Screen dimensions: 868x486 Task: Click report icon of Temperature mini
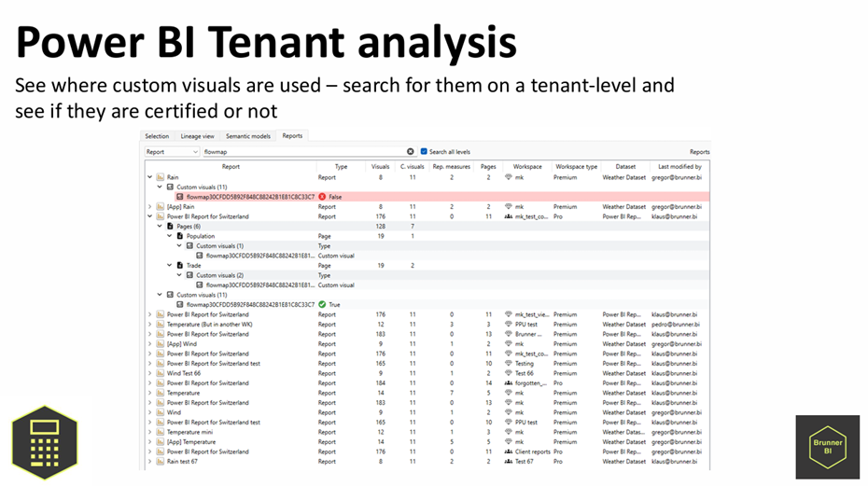click(x=160, y=432)
